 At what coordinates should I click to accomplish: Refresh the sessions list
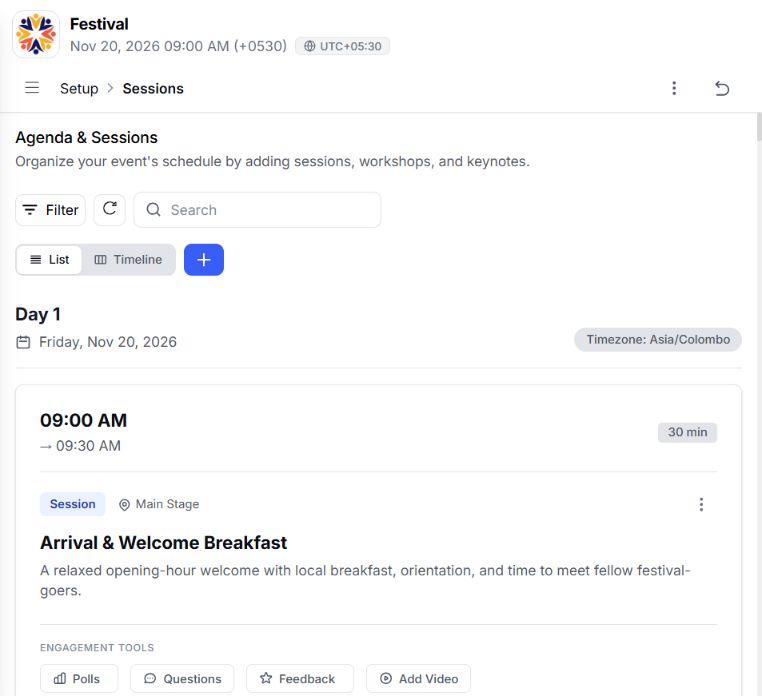pos(110,209)
